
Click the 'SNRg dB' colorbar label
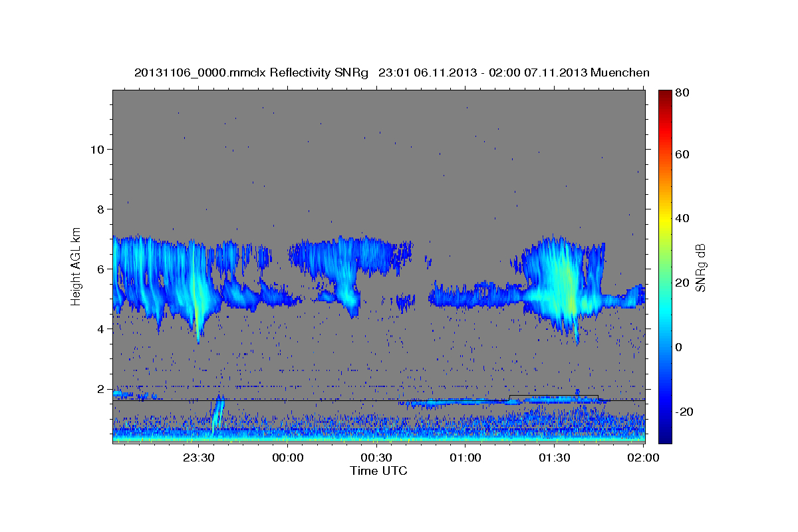[x=700, y=267]
